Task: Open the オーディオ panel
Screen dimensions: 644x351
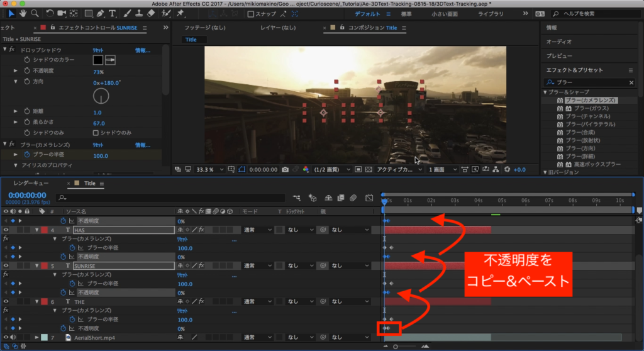Action: (558, 42)
